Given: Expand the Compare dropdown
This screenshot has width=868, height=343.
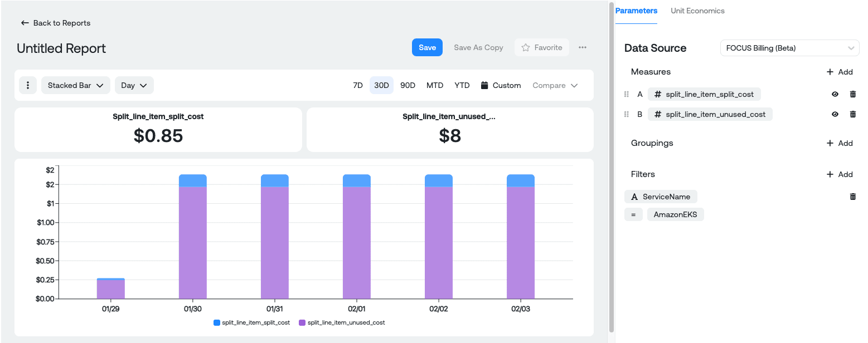Looking at the screenshot, I should point(554,85).
